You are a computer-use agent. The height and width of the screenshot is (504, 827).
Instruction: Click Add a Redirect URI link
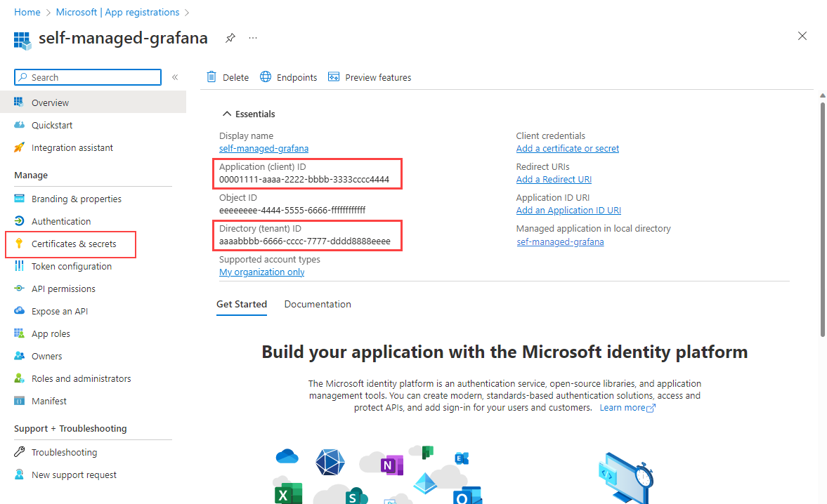[x=554, y=179]
